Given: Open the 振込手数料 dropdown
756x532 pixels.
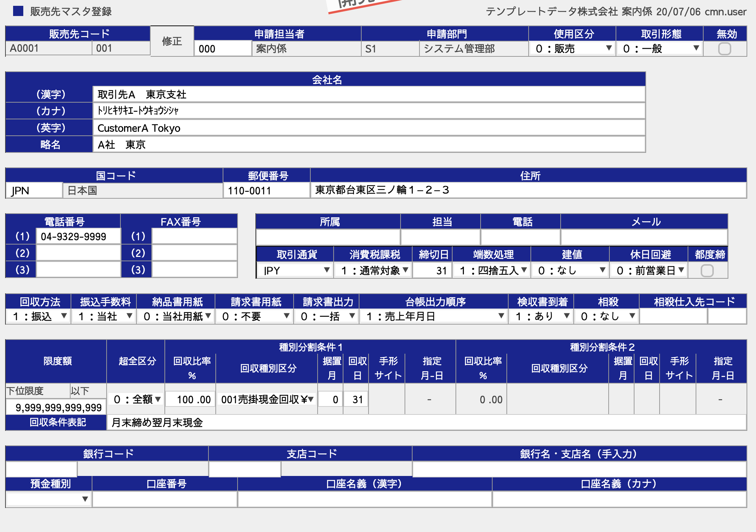Looking at the screenshot, I should (x=104, y=316).
